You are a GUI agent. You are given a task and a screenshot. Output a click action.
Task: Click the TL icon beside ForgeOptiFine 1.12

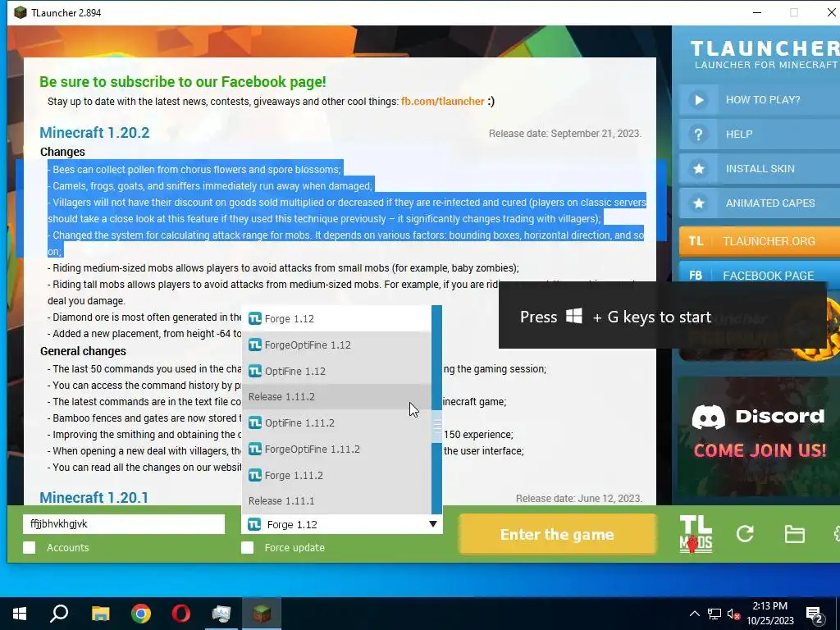point(255,345)
